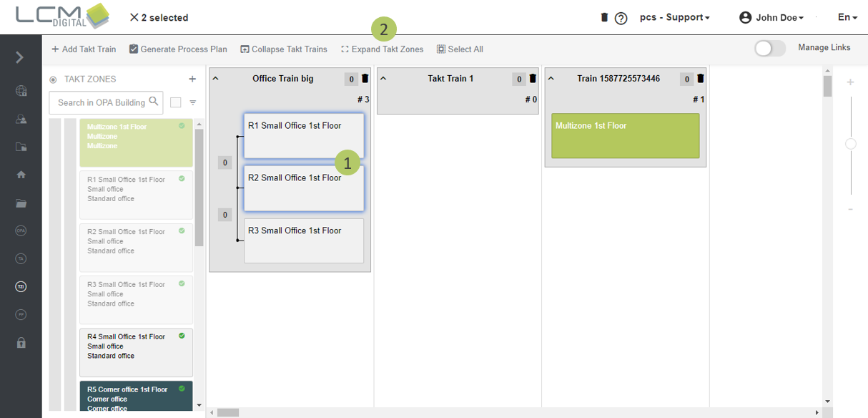Open the John Doe user menu
The width and height of the screenshot is (868, 418).
771,17
